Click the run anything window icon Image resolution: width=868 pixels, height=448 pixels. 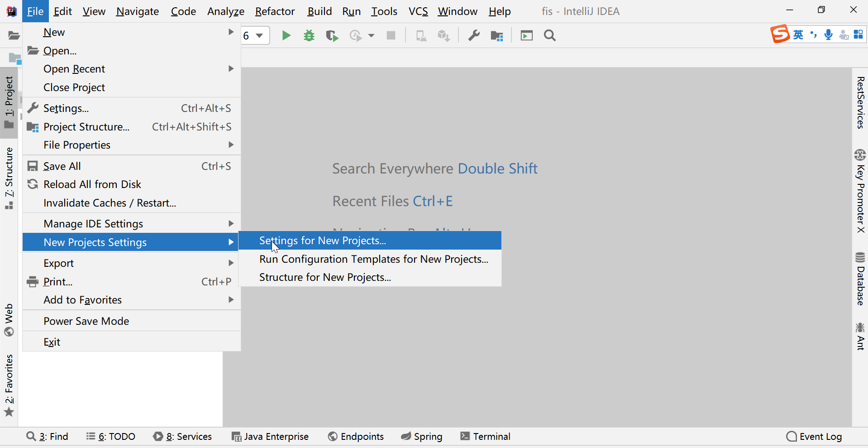pos(527,35)
